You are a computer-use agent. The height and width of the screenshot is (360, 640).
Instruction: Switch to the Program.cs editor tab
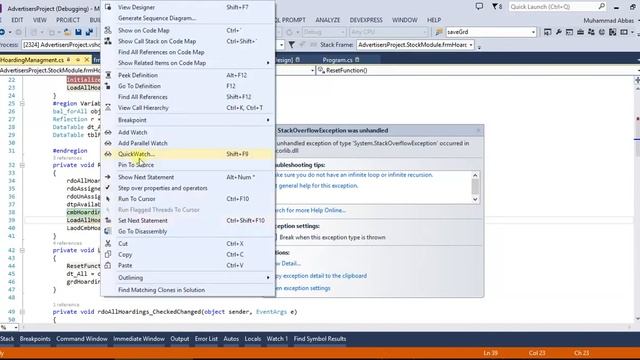pyautogui.click(x=337, y=60)
